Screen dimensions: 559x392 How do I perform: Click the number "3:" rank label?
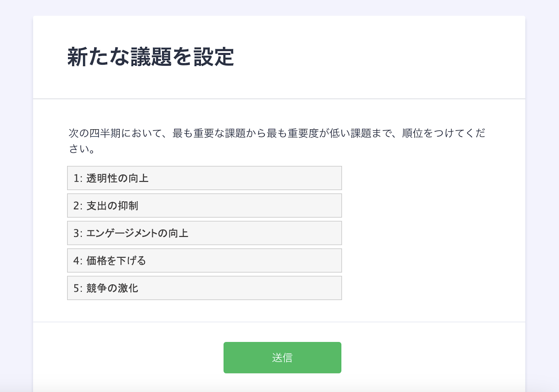coord(78,233)
